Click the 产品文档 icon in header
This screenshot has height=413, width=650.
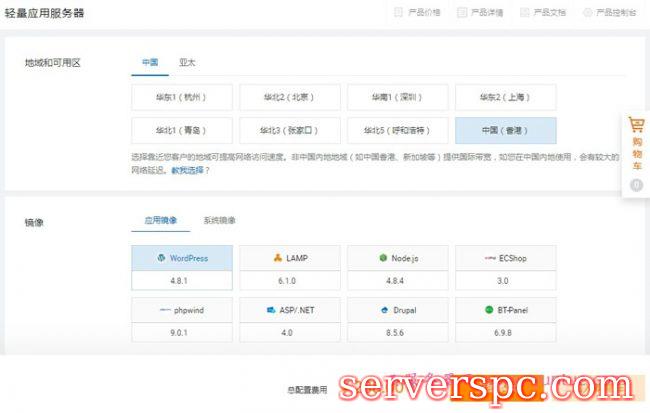524,13
